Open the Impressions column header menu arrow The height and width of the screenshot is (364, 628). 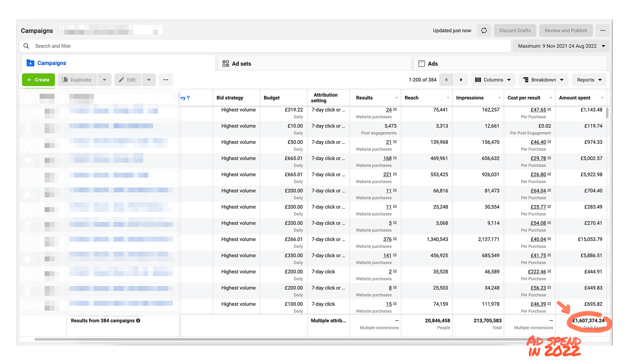coord(499,98)
